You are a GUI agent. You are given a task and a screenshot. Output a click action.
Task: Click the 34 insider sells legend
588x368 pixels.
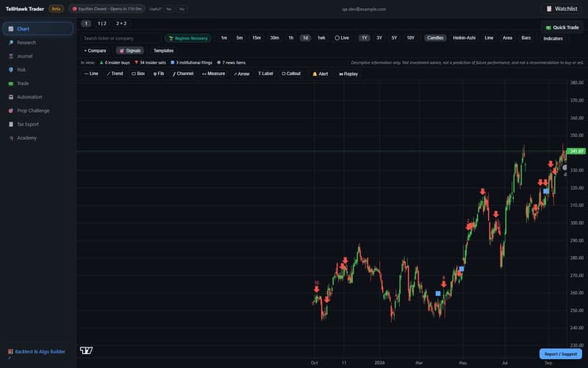pos(150,63)
